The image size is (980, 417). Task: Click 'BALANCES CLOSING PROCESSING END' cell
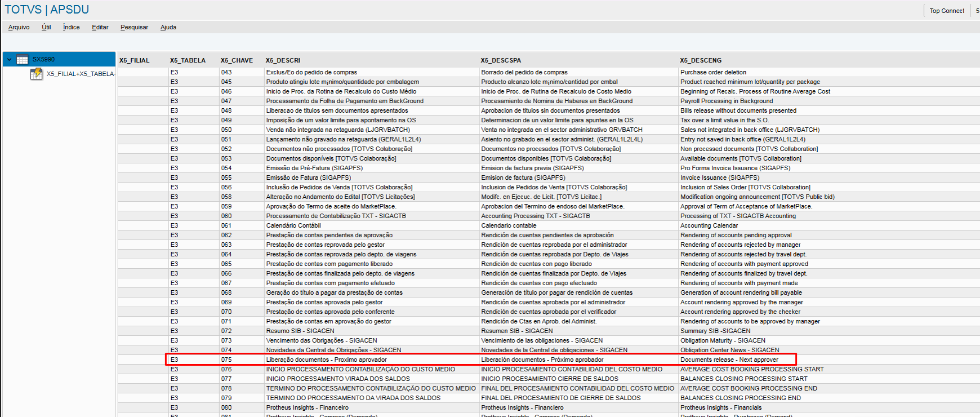(829, 398)
